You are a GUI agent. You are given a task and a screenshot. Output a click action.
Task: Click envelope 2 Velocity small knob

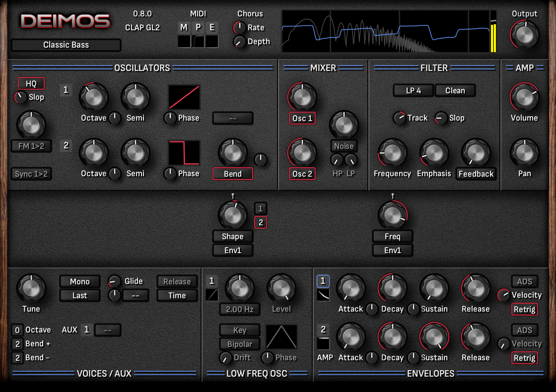pyautogui.click(x=503, y=343)
